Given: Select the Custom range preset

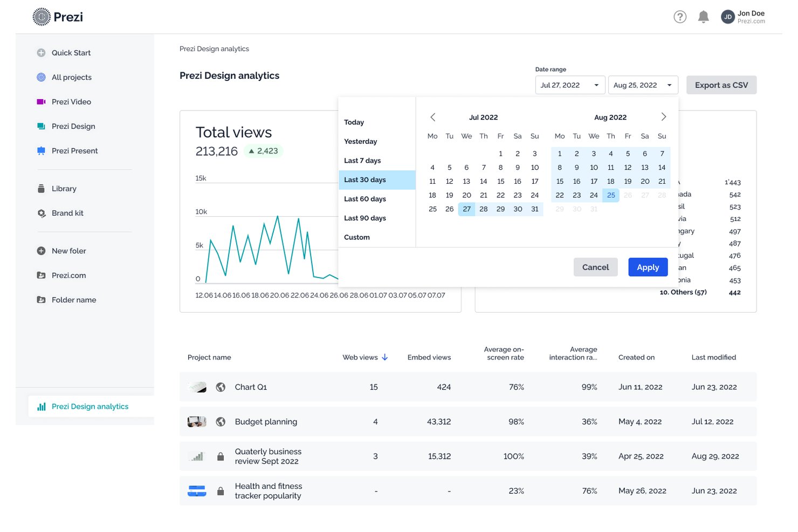Looking at the screenshot, I should pyautogui.click(x=377, y=237).
